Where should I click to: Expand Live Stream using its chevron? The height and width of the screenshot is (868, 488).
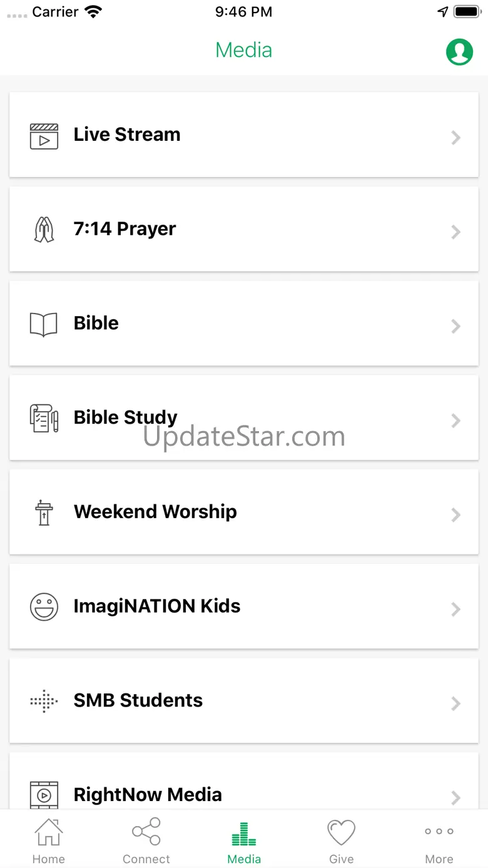coord(456,138)
